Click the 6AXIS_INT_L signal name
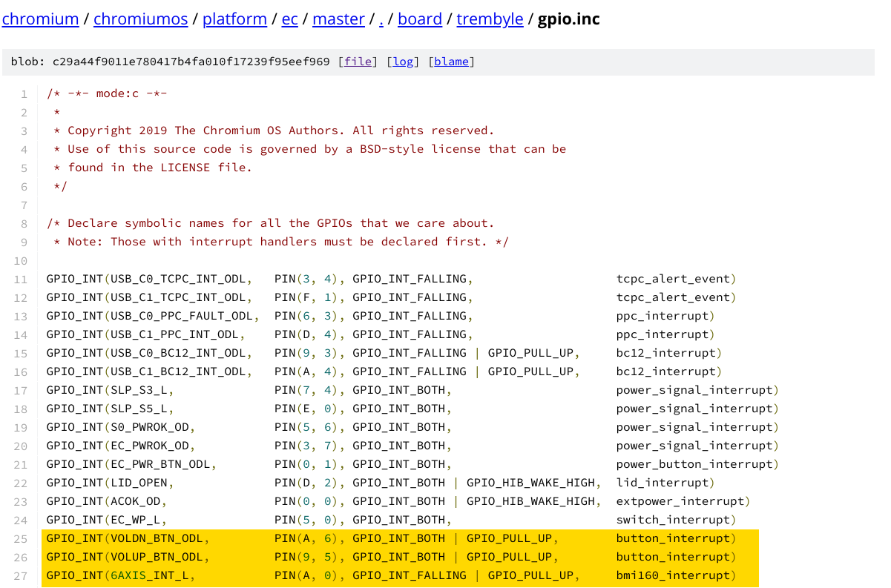The width and height of the screenshot is (891, 588). pos(149,575)
